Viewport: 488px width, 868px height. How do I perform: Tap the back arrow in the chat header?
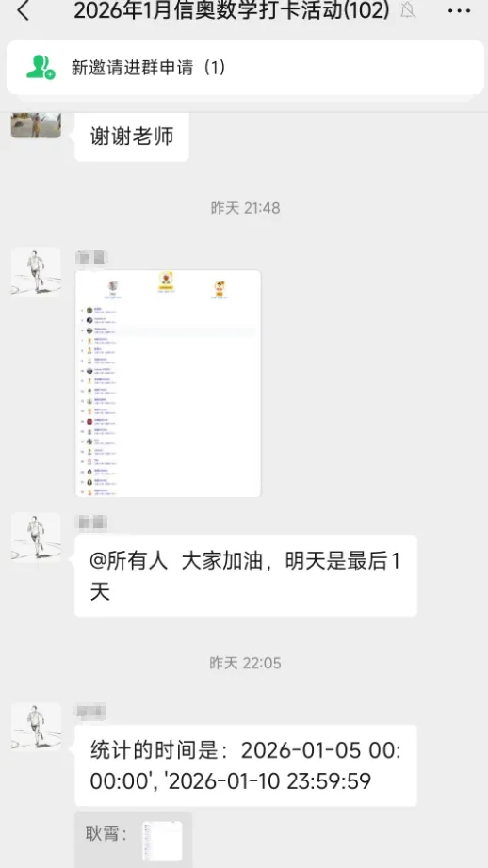click(24, 10)
